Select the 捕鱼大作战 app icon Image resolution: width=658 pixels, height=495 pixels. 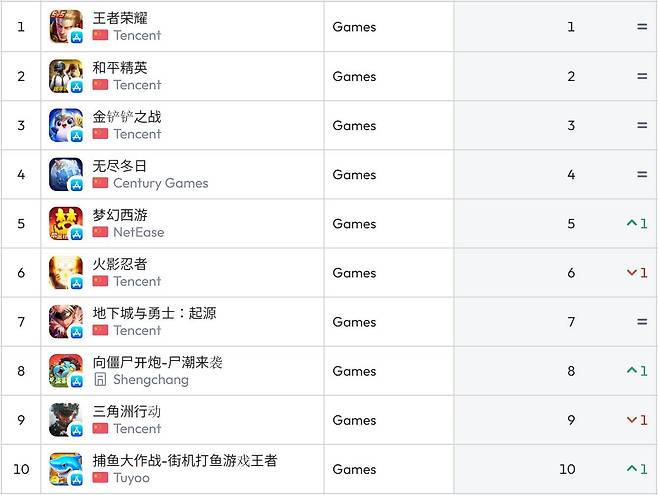pyautogui.click(x=65, y=469)
